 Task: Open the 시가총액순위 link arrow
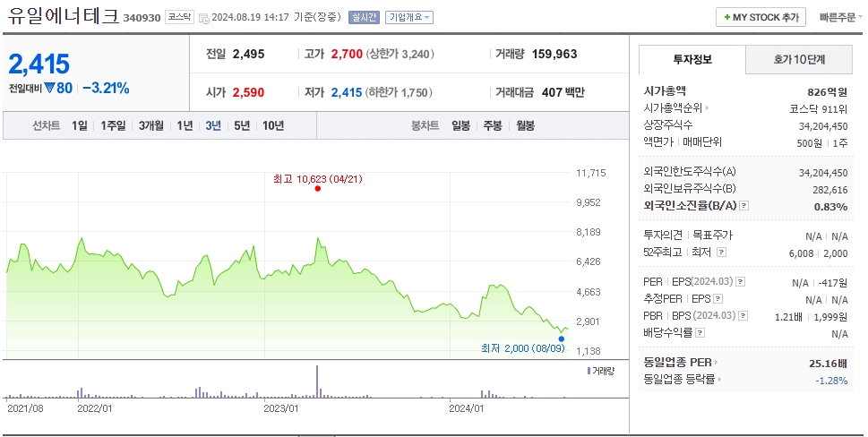pos(707,107)
